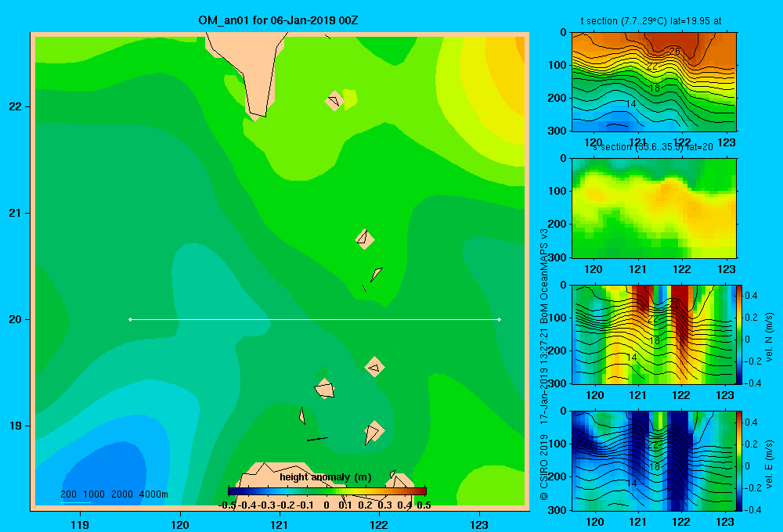Click the 'vel. N (m/s)' axis label
This screenshot has width=783, height=532.
point(769,337)
